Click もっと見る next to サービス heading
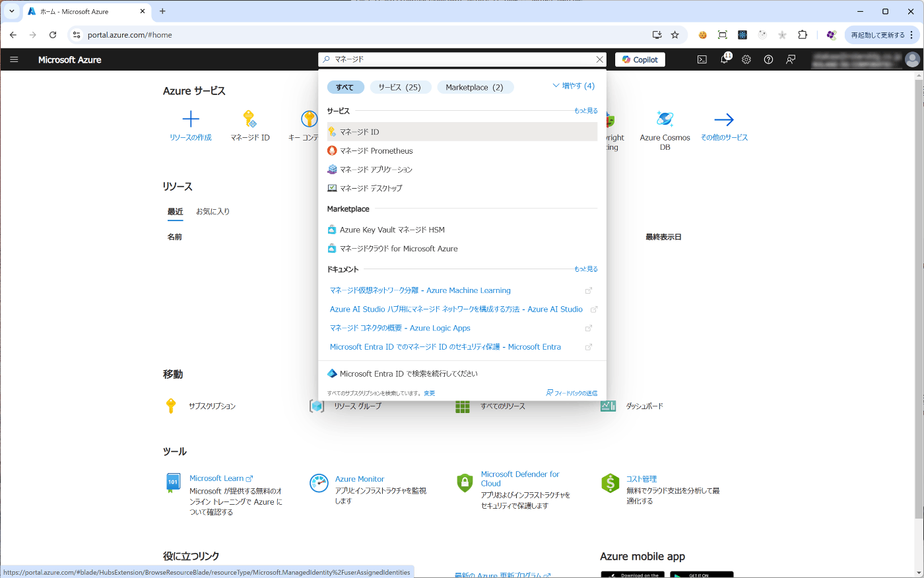 click(x=585, y=111)
